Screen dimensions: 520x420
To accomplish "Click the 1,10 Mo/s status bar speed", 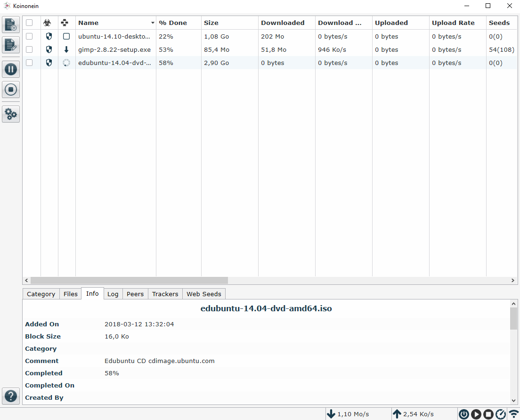I will tap(353, 414).
